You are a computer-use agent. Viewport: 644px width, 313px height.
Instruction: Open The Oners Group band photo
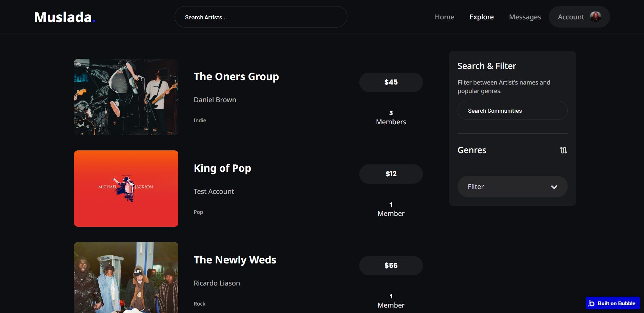(126, 97)
